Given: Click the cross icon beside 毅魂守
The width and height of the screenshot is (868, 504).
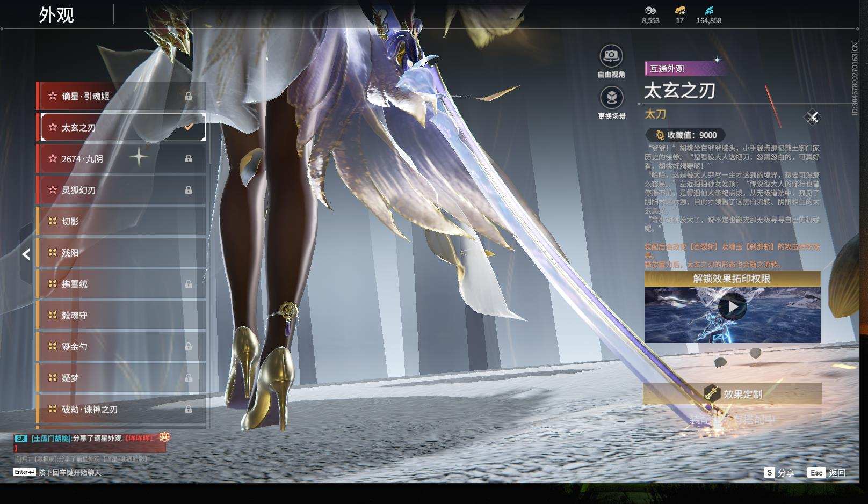Looking at the screenshot, I should tap(53, 315).
